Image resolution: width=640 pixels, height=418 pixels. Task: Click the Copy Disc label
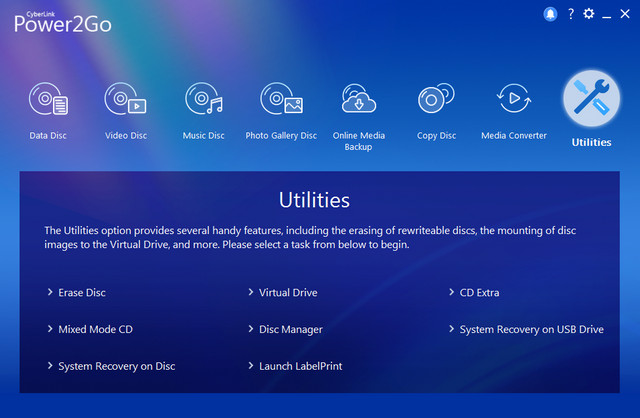(436, 136)
